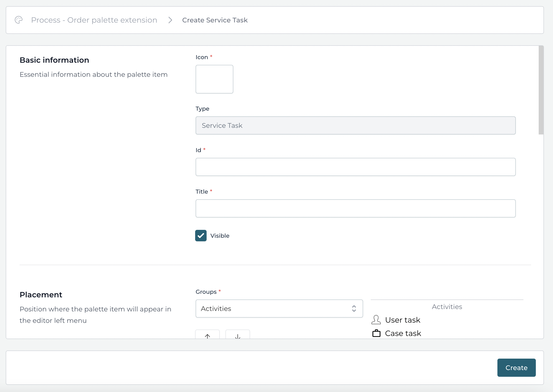Select the User task person icon
Screen dimensions: 553x392
[376, 320]
